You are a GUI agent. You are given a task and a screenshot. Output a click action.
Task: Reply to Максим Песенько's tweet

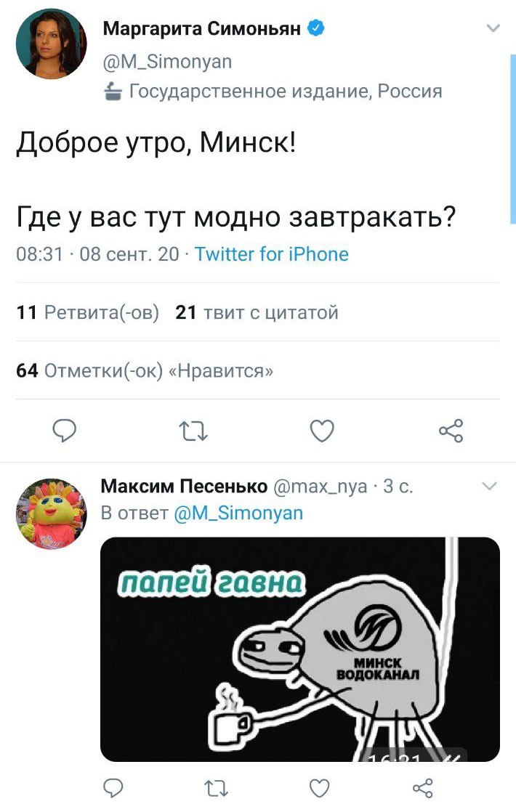(113, 787)
